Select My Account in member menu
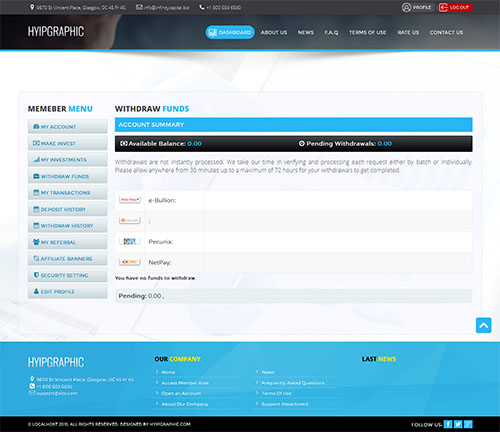500x432 pixels. (x=67, y=127)
